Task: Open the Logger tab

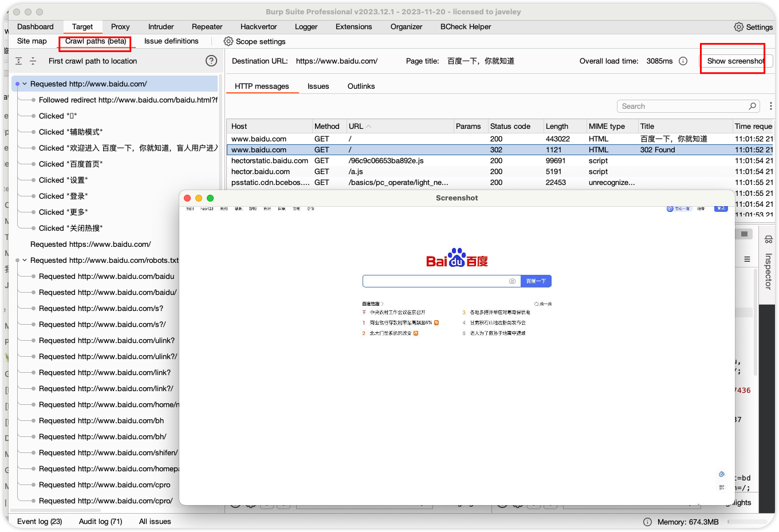Action: [306, 27]
